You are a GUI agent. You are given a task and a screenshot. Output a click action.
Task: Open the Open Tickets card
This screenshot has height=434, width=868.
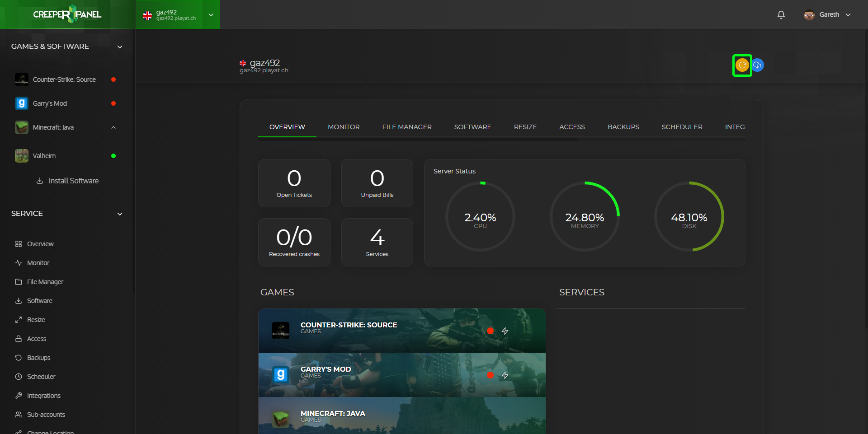point(294,183)
